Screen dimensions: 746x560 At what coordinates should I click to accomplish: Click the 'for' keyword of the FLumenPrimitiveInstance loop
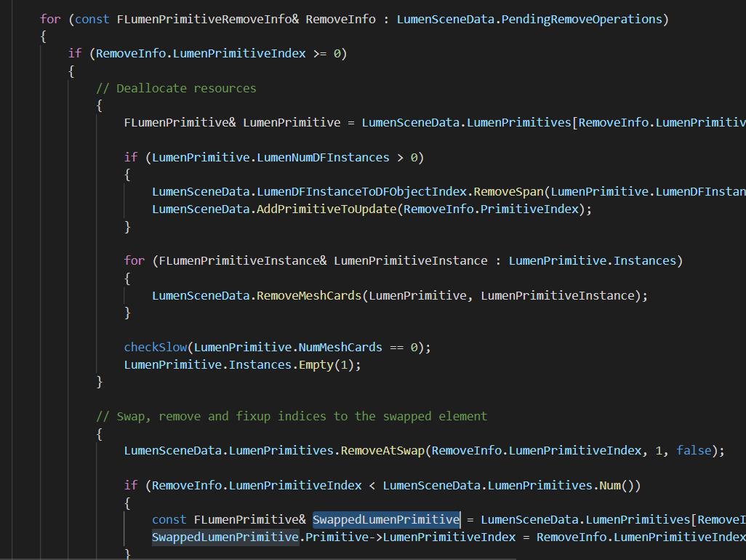click(x=135, y=261)
